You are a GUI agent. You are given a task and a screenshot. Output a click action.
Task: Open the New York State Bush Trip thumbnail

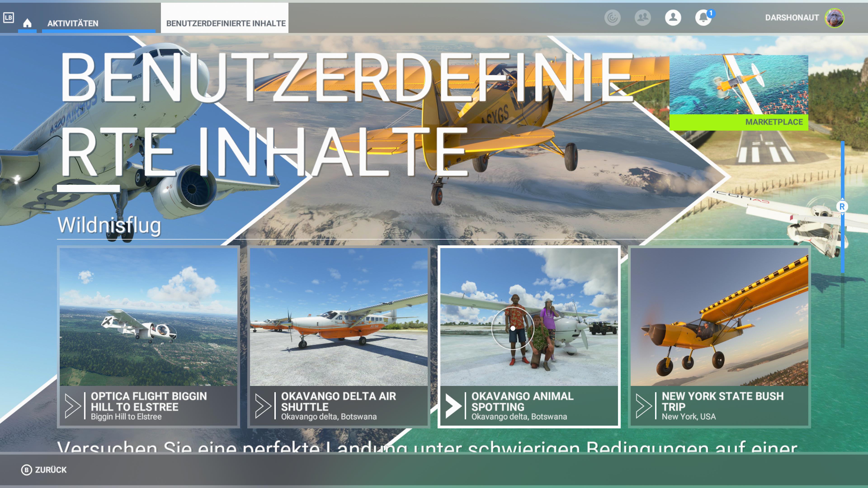719,317
